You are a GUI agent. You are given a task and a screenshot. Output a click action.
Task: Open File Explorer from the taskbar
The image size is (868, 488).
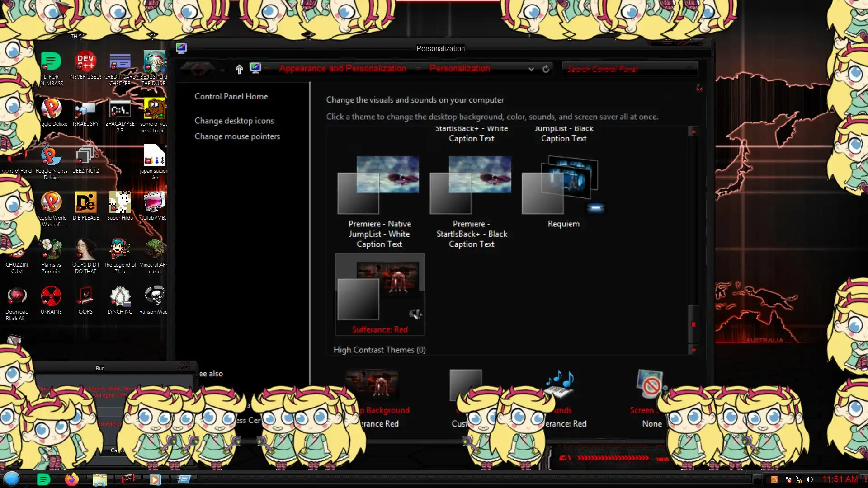tap(99, 479)
